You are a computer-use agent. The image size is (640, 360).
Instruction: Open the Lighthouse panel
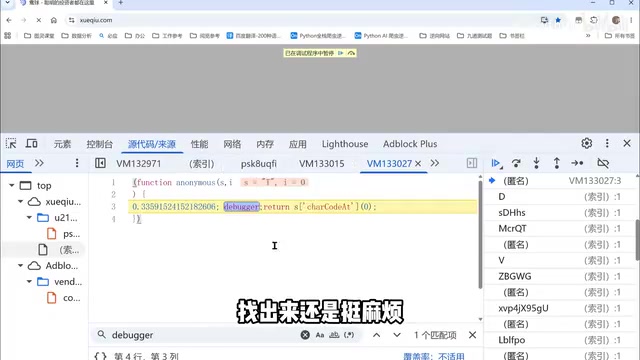pyautogui.click(x=345, y=144)
